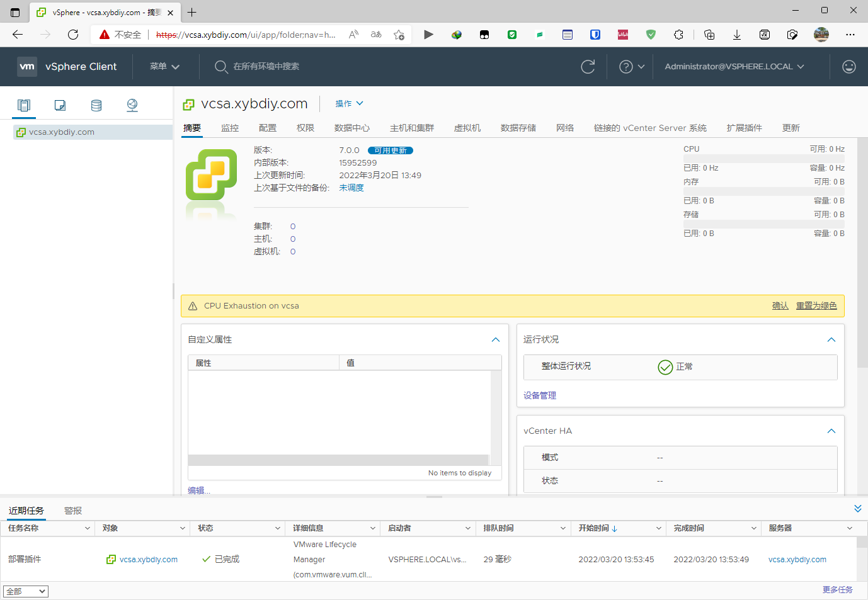Open the server column vcsa.xybdiy.com link

pos(797,559)
